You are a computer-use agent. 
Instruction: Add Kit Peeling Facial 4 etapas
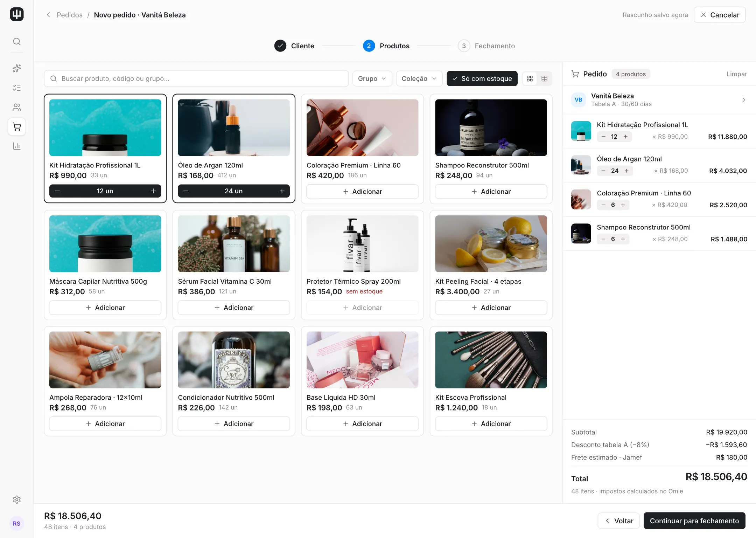pyautogui.click(x=491, y=308)
